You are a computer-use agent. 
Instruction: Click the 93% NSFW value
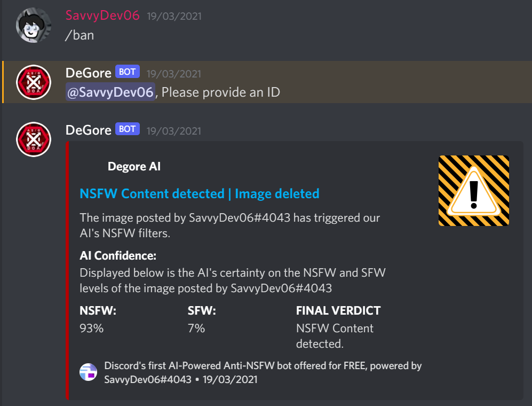pos(92,328)
